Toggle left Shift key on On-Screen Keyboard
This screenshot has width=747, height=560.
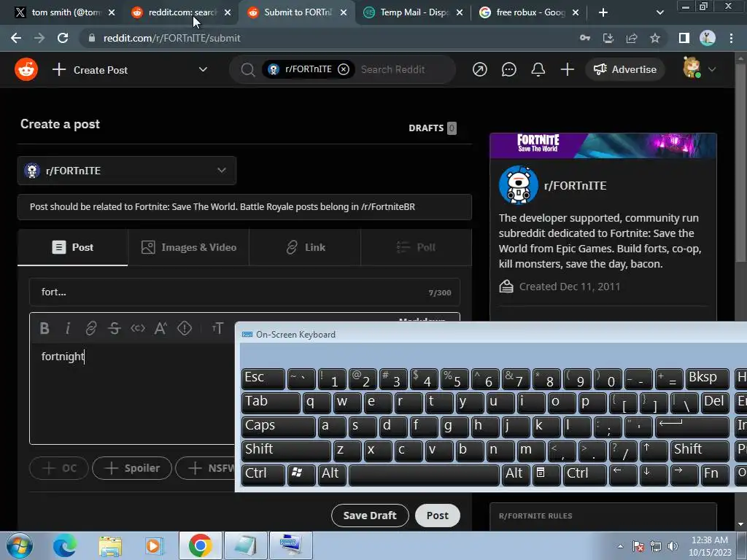286,451
